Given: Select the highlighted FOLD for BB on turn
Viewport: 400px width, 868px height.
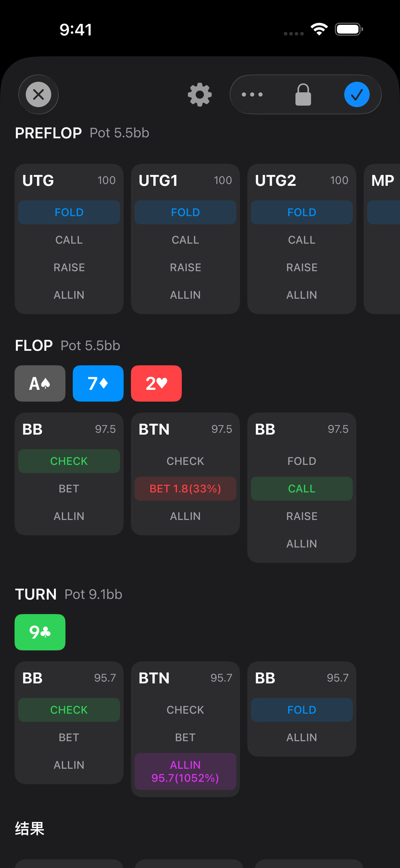Looking at the screenshot, I should [302, 710].
